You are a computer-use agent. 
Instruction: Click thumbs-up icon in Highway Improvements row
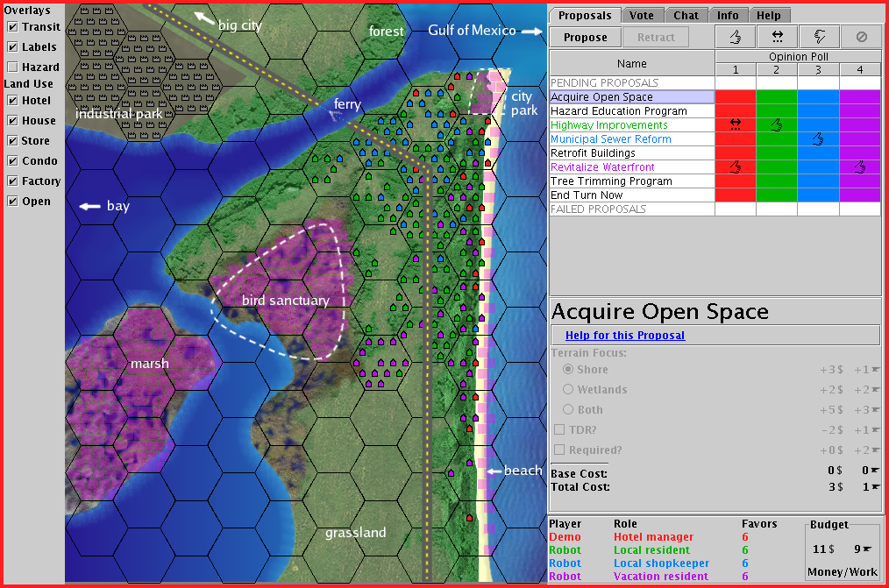[777, 125]
